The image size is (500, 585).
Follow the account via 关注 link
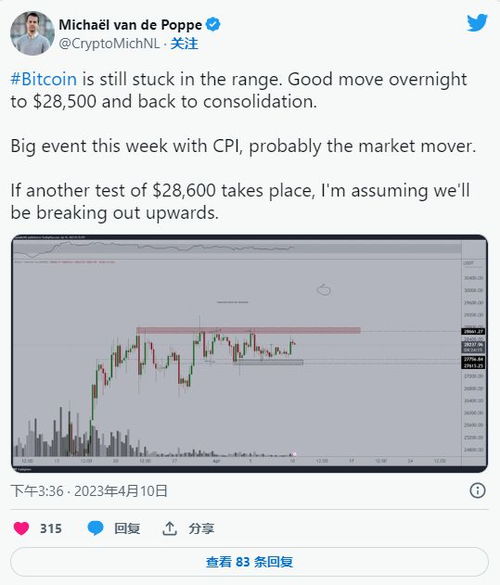tap(184, 44)
